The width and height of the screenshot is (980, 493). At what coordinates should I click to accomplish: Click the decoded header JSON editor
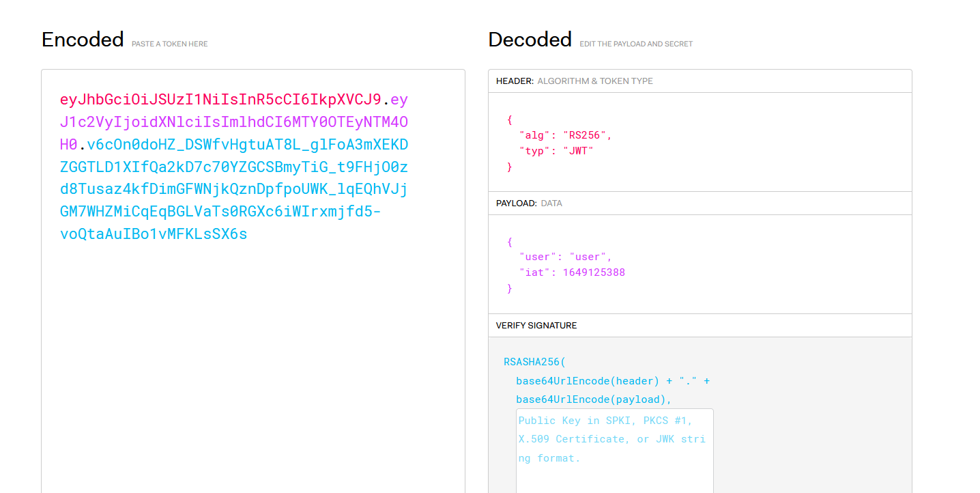click(x=700, y=142)
